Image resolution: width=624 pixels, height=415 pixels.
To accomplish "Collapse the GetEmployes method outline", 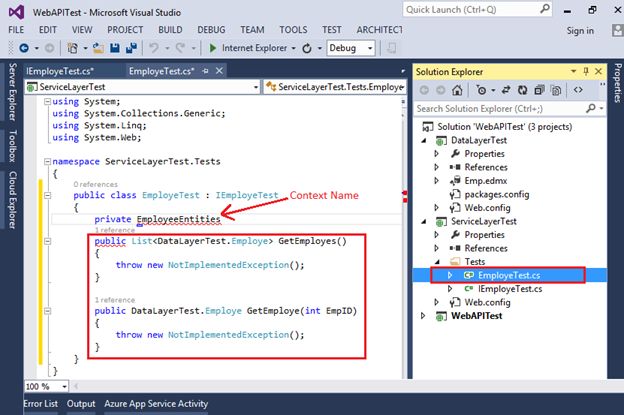I will pos(47,241).
